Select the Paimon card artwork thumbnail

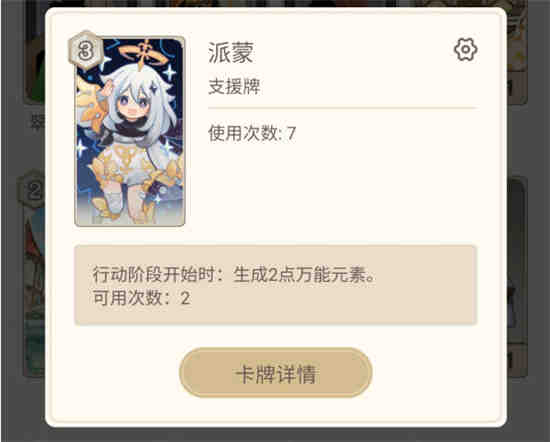click(x=130, y=131)
